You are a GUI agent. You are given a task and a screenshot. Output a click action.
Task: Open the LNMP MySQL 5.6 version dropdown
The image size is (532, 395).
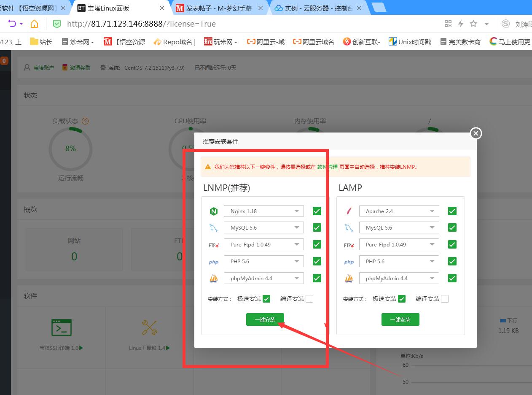click(263, 227)
